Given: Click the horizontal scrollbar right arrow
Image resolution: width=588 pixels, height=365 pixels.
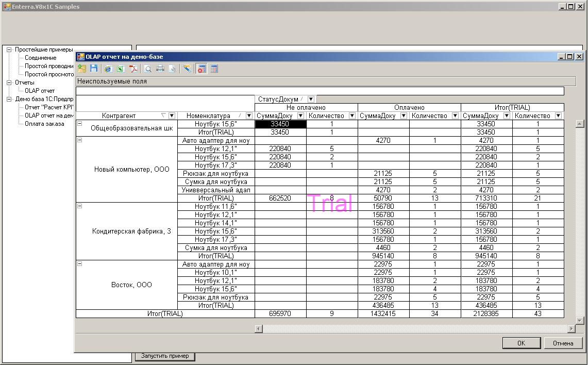Looking at the screenshot, I should point(571,328).
